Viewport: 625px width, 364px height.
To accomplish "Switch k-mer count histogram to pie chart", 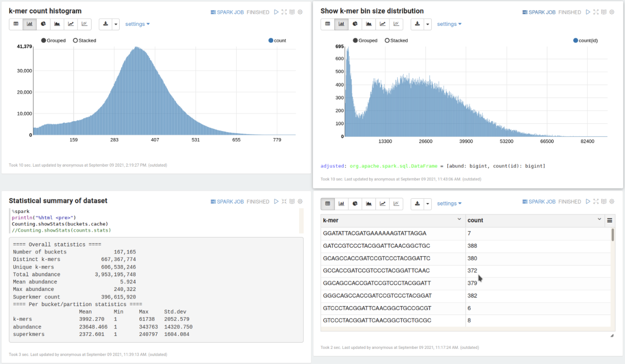I will pyautogui.click(x=43, y=24).
